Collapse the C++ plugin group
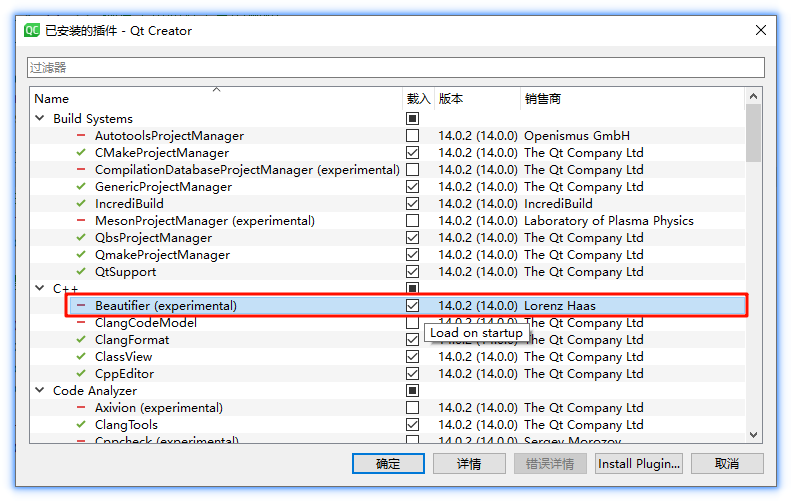The image size is (792, 502). 40,288
